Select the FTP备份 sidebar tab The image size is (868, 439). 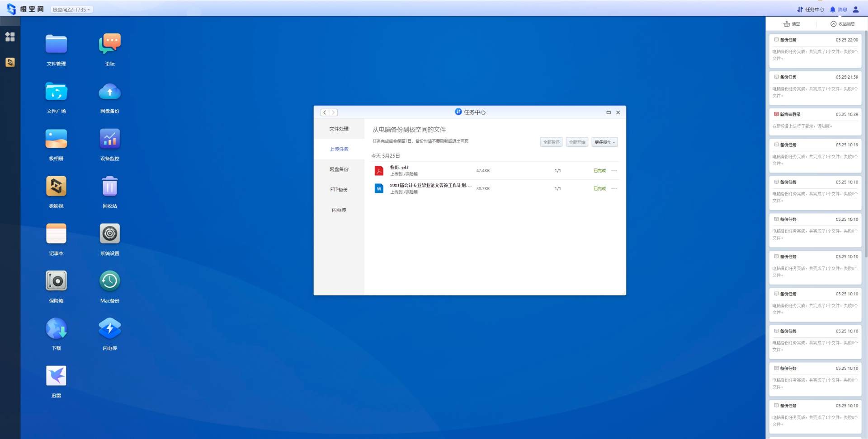pyautogui.click(x=339, y=190)
